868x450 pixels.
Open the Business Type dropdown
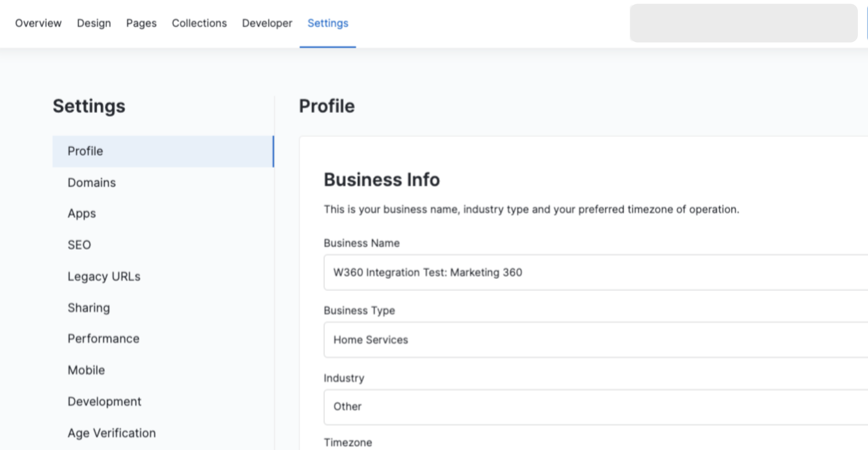[x=594, y=340]
